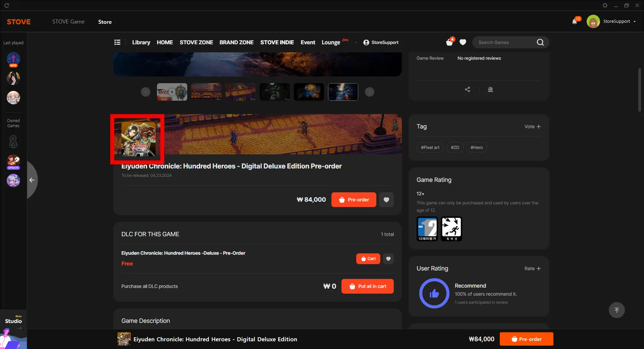
Task: Switch to the Library tab
Action: coord(141,42)
